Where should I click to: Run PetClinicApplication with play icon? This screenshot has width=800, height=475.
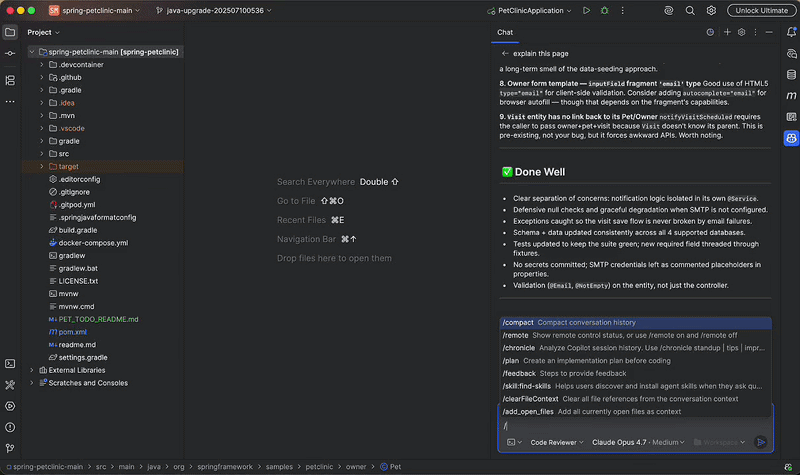(x=586, y=10)
